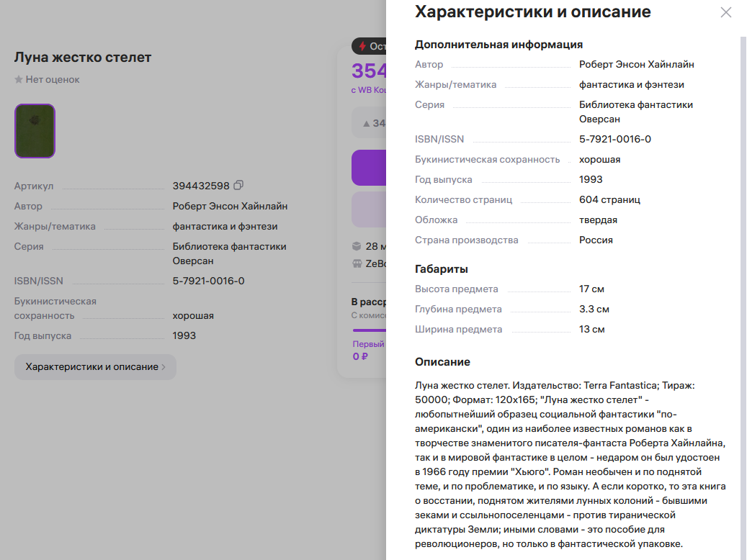Click ISBN value 5-7921-0016-0 in panel

[615, 139]
